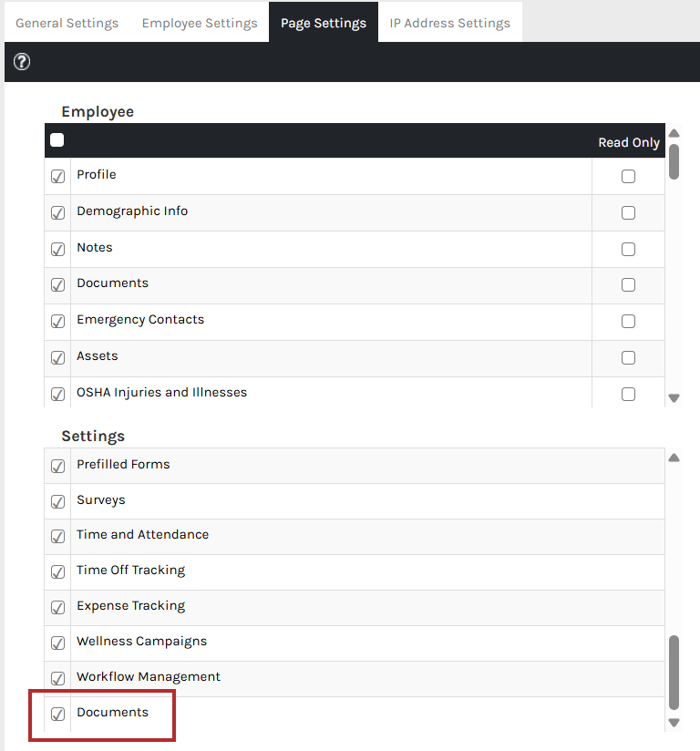Select the Page Settings tab
700x751 pixels.
click(324, 23)
